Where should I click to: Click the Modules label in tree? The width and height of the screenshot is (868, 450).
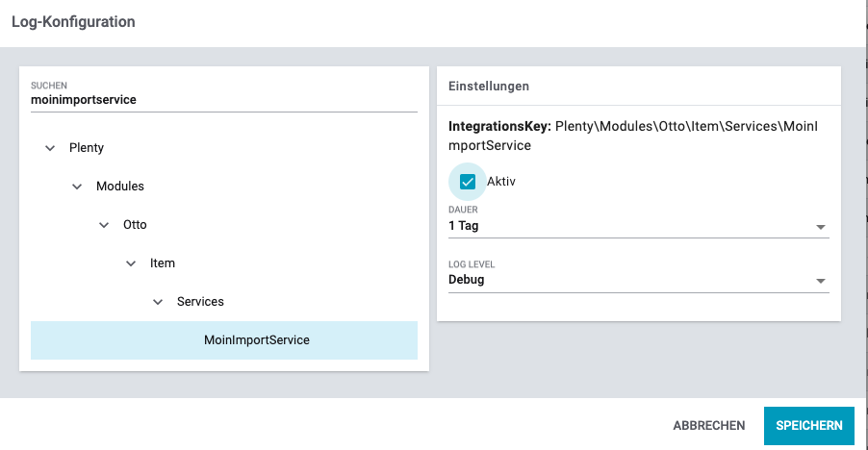[120, 187]
